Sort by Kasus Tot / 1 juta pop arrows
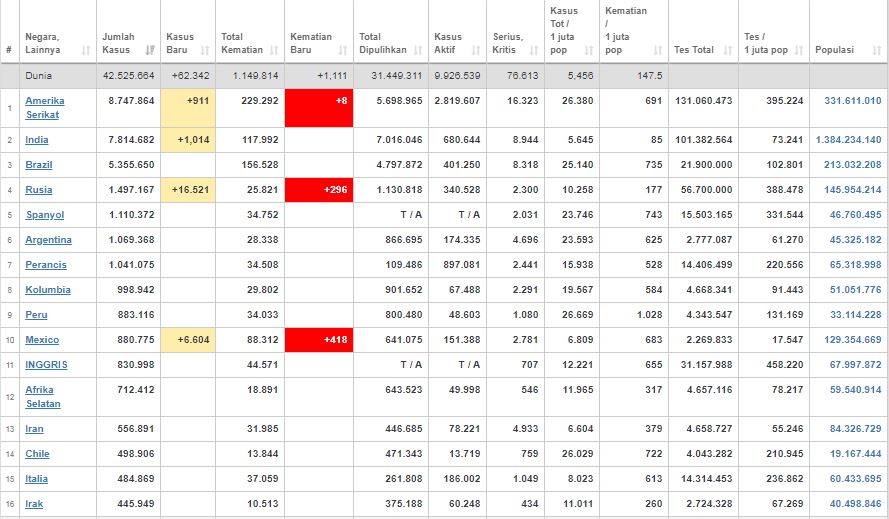This screenshot has width=889, height=519. (589, 50)
